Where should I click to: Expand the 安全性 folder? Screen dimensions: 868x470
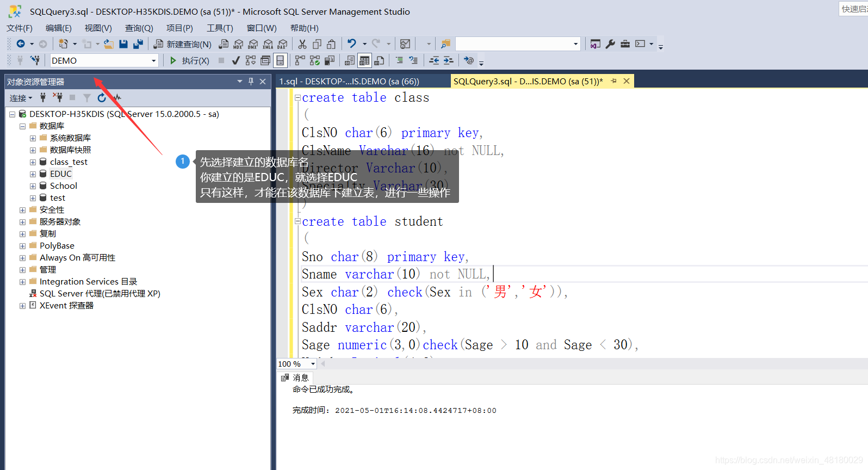coord(22,210)
